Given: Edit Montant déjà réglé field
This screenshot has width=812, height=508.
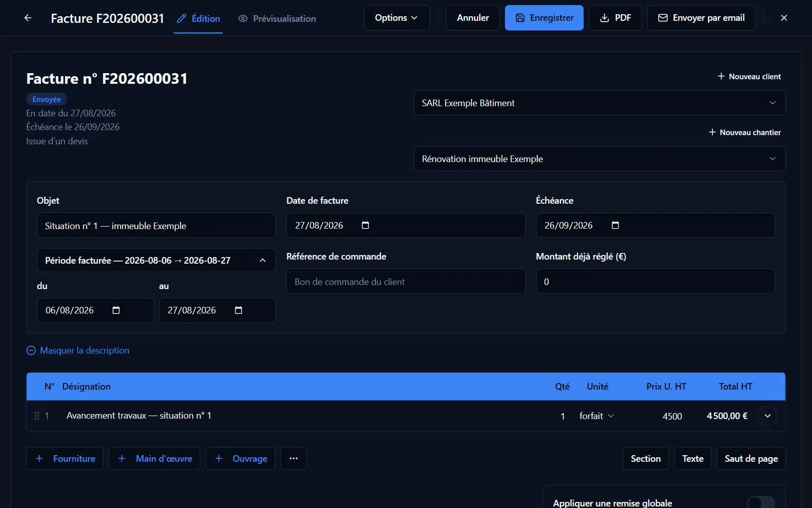Looking at the screenshot, I should click(655, 281).
